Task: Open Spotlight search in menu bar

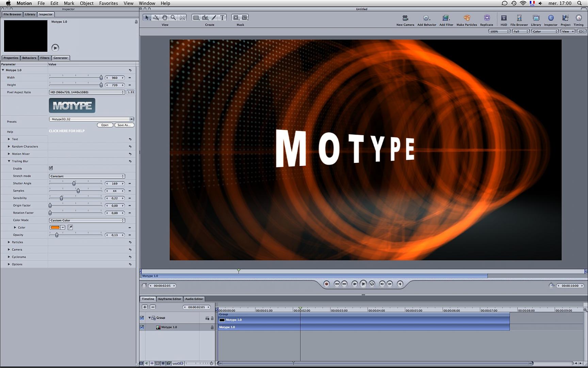Action: [579, 3]
